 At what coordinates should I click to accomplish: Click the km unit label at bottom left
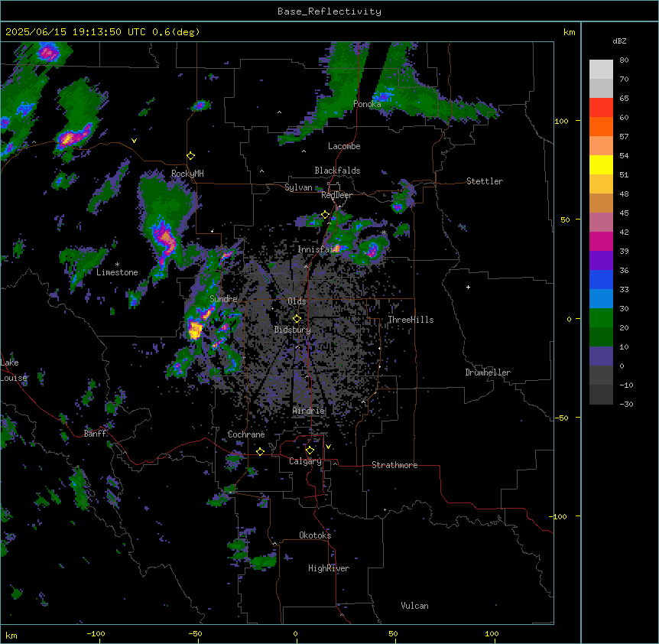(11, 635)
